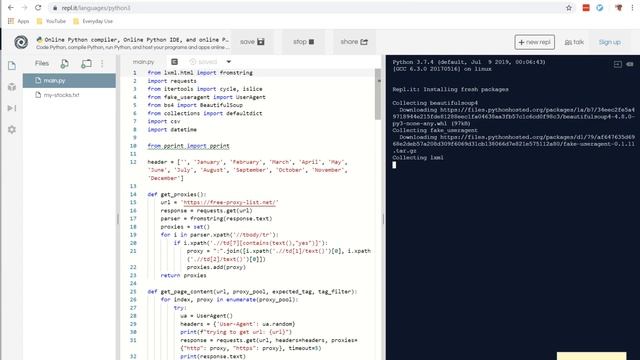Click the saved status indicator
Viewport: 640px width, 360px height.
click(203, 62)
